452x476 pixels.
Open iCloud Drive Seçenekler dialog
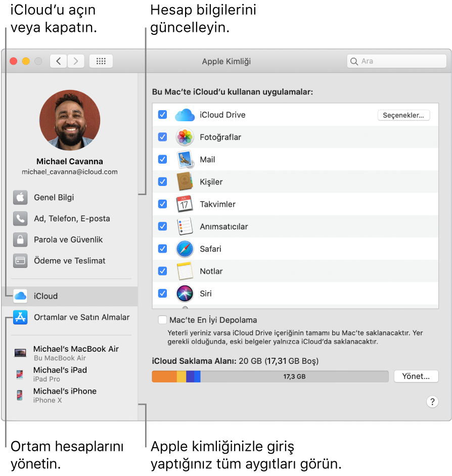403,115
